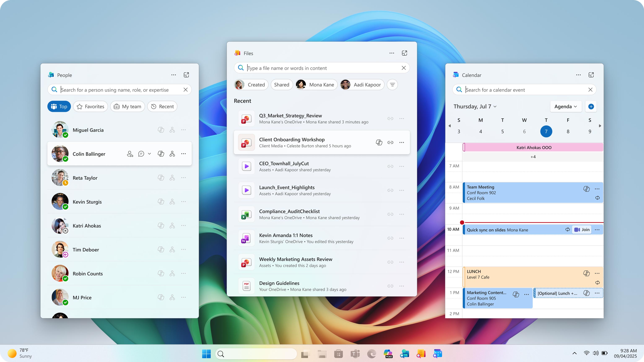This screenshot has width=644, height=362.
Task: Click the recurrence icon on the LUNCH event
Action: 597,283
